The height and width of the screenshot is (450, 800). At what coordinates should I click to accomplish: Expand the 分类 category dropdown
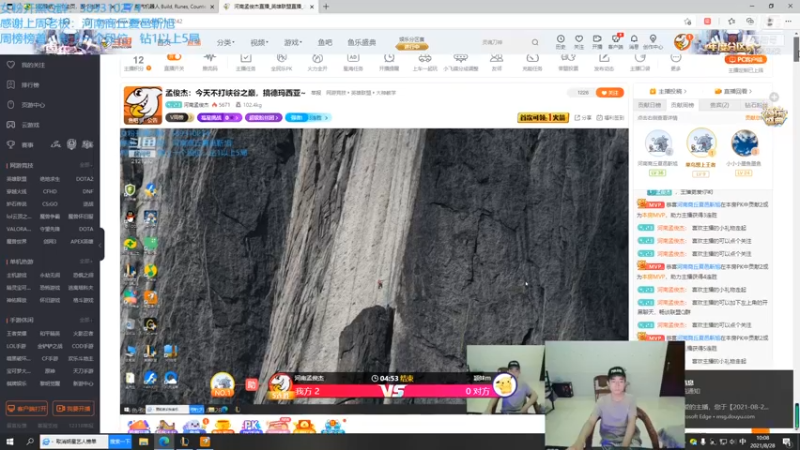pyautogui.click(x=226, y=42)
